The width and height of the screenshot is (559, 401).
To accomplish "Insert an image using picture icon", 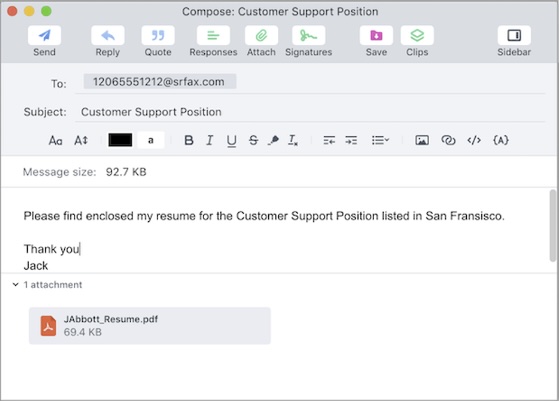I will click(x=422, y=140).
